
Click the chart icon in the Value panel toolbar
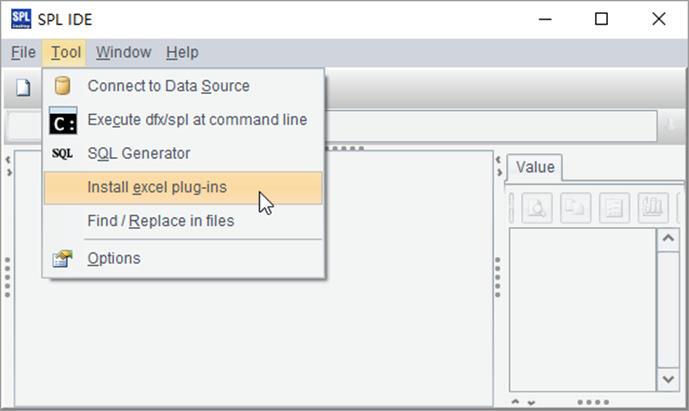[x=653, y=207]
